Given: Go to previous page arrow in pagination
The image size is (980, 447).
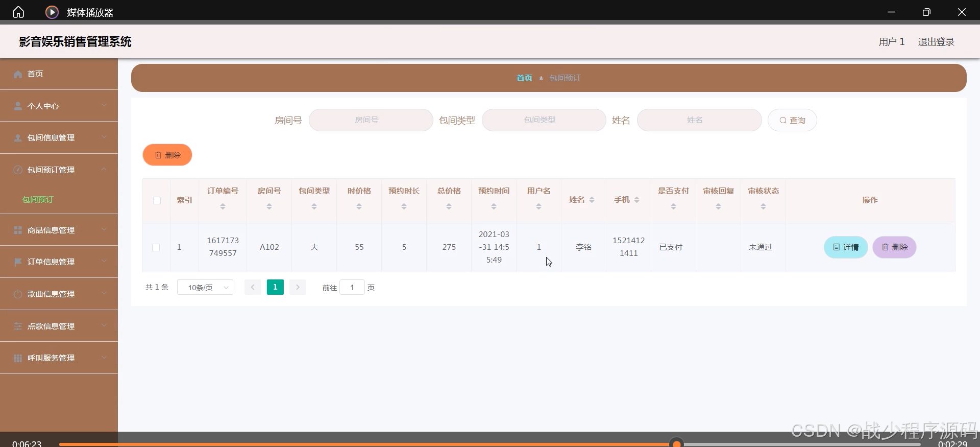Looking at the screenshot, I should 253,287.
